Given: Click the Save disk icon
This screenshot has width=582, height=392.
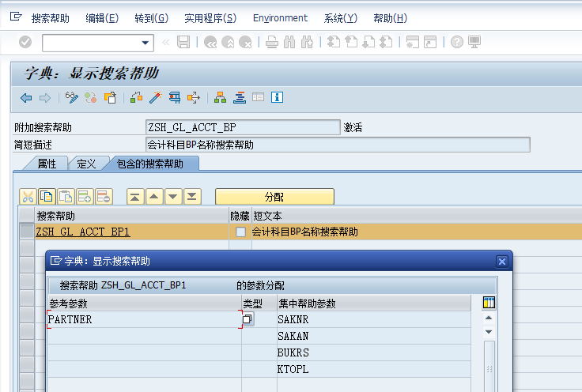Looking at the screenshot, I should 183,42.
